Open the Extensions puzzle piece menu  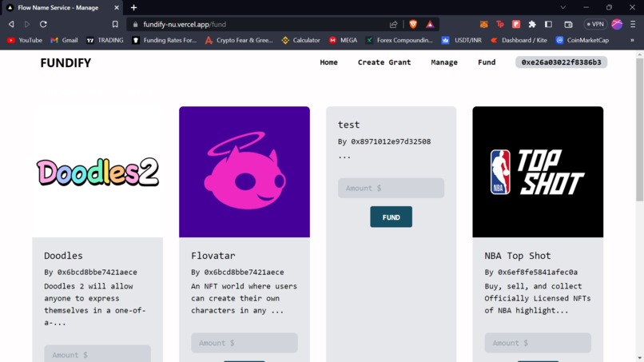pyautogui.click(x=532, y=24)
